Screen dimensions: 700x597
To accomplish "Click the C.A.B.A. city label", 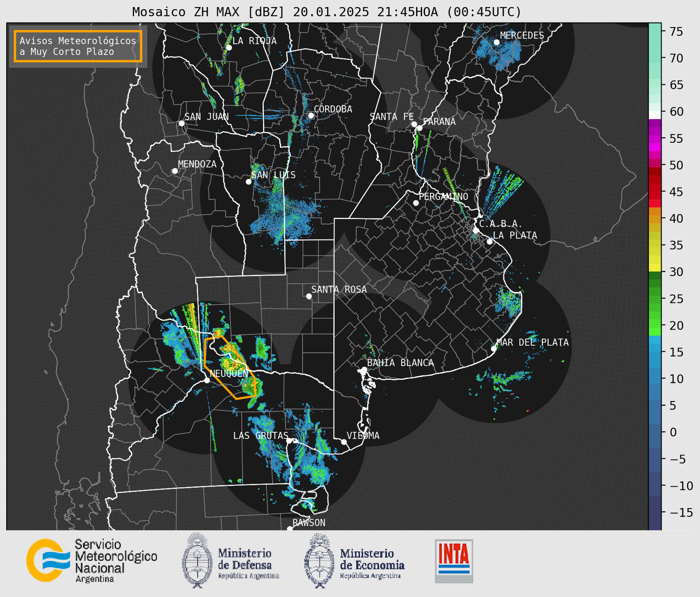I will 501,224.
